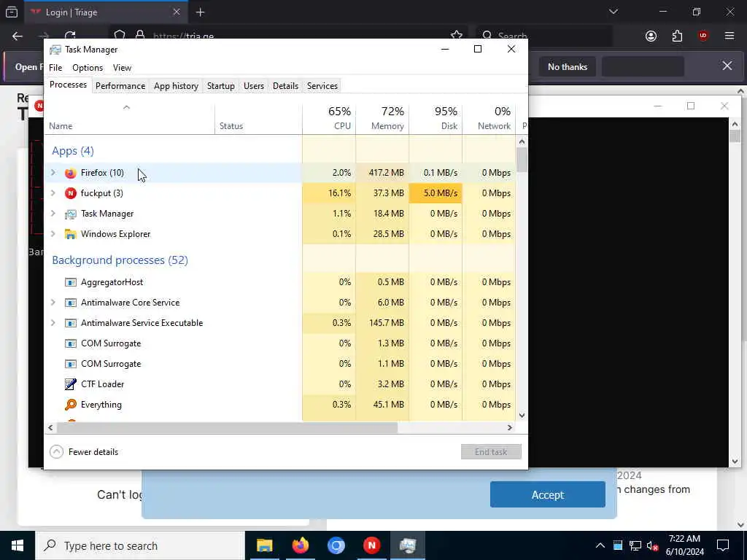Dismiss the Firefox banner with X

[727, 66]
